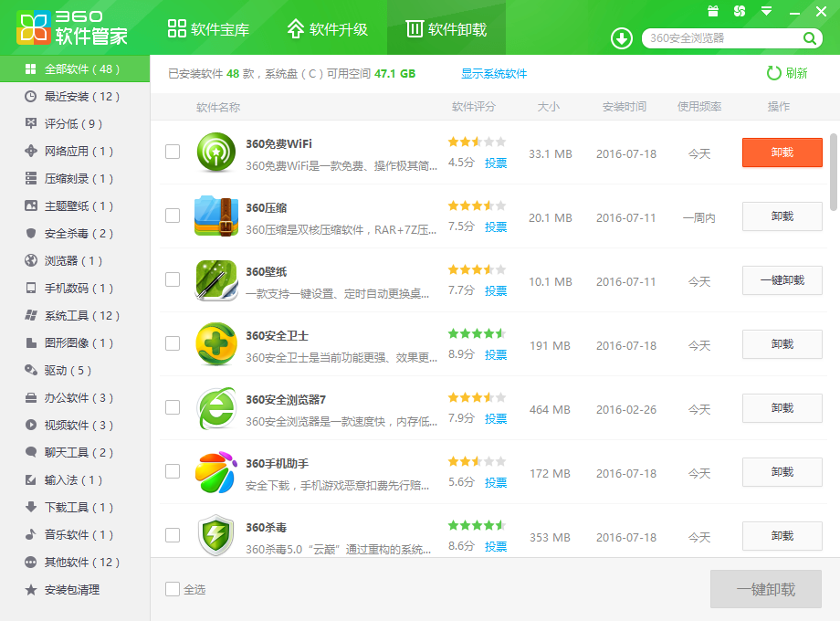
Task: Select 全部软件 (48) category
Action: pos(75,69)
